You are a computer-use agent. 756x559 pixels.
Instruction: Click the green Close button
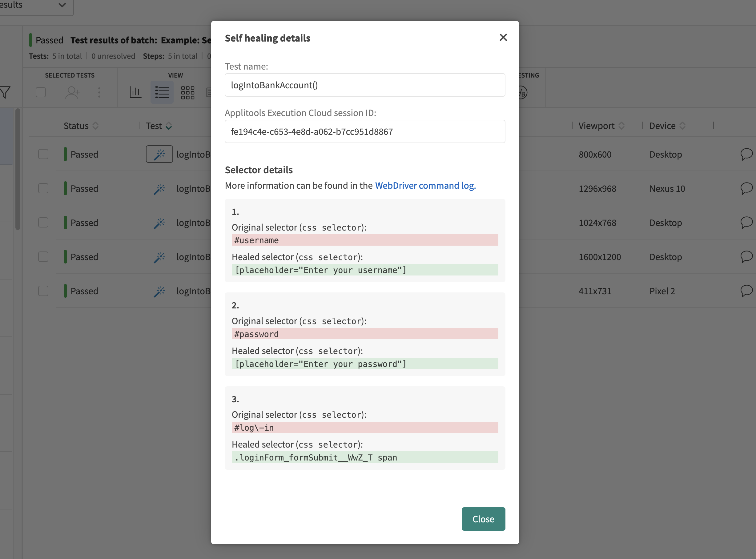[x=483, y=519]
